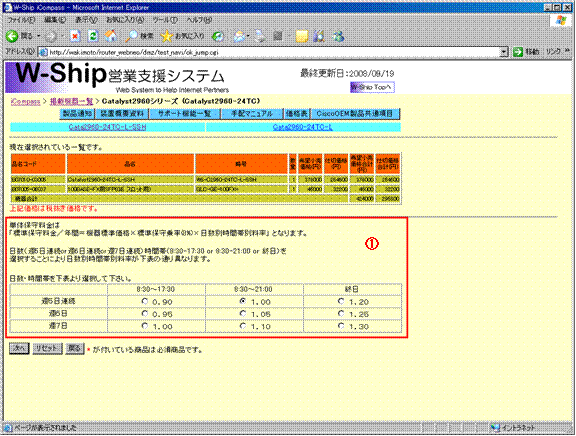Open the Search (検索) magnifier button
576x436 pixels.
(x=139, y=36)
